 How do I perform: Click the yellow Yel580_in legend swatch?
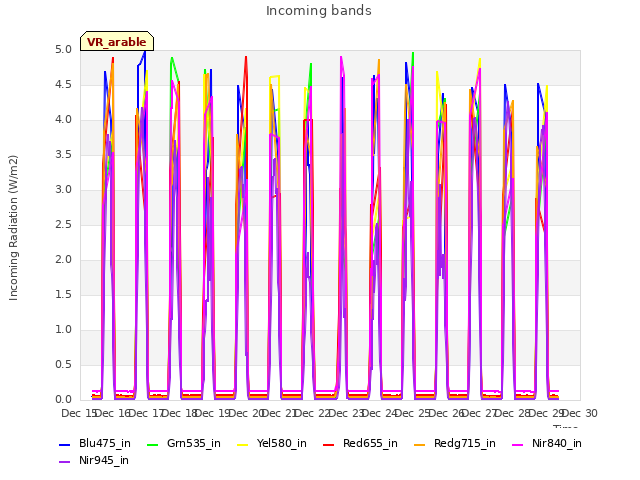click(x=242, y=444)
